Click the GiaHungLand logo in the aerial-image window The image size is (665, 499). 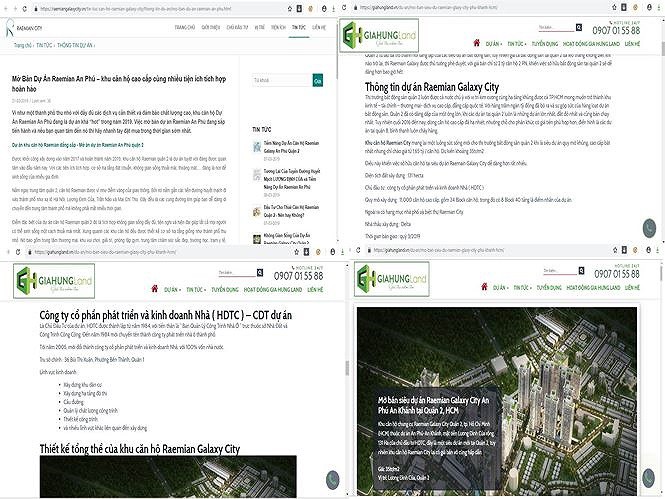click(392, 279)
